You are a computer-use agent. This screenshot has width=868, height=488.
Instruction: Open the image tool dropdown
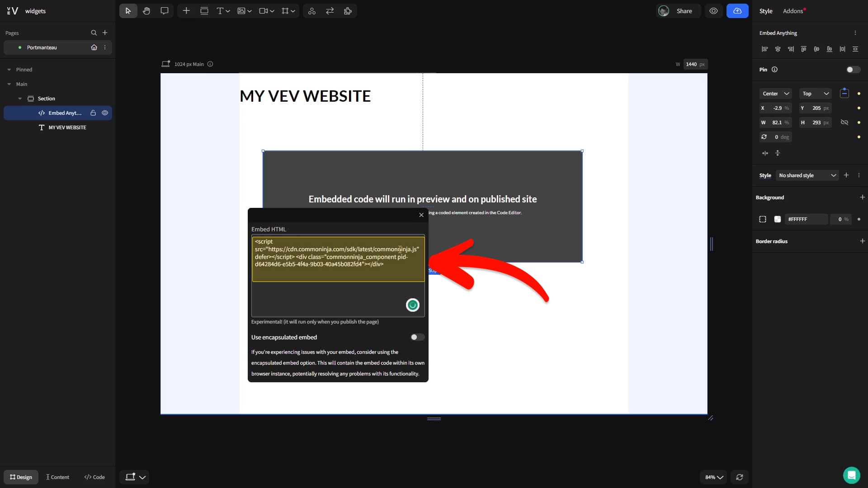(245, 11)
